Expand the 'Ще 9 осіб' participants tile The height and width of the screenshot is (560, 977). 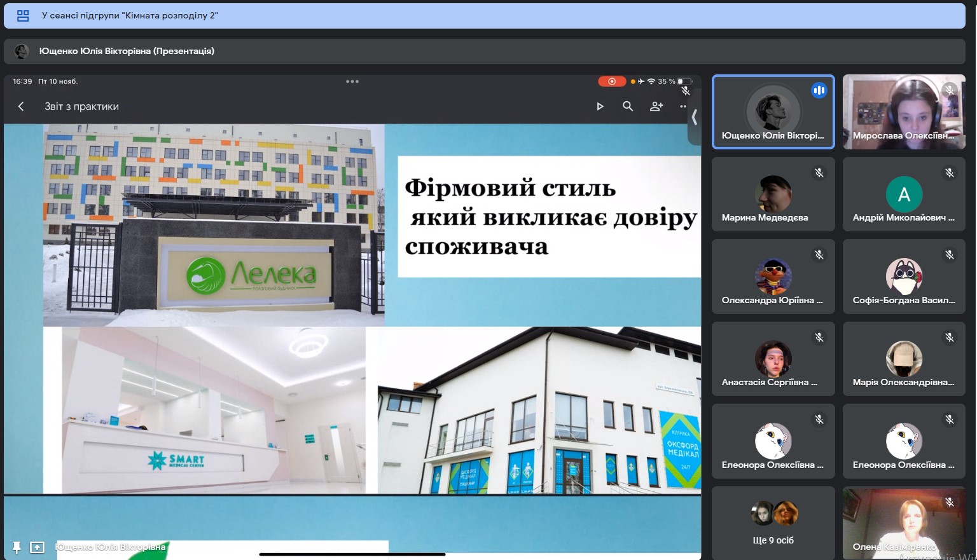(x=773, y=522)
